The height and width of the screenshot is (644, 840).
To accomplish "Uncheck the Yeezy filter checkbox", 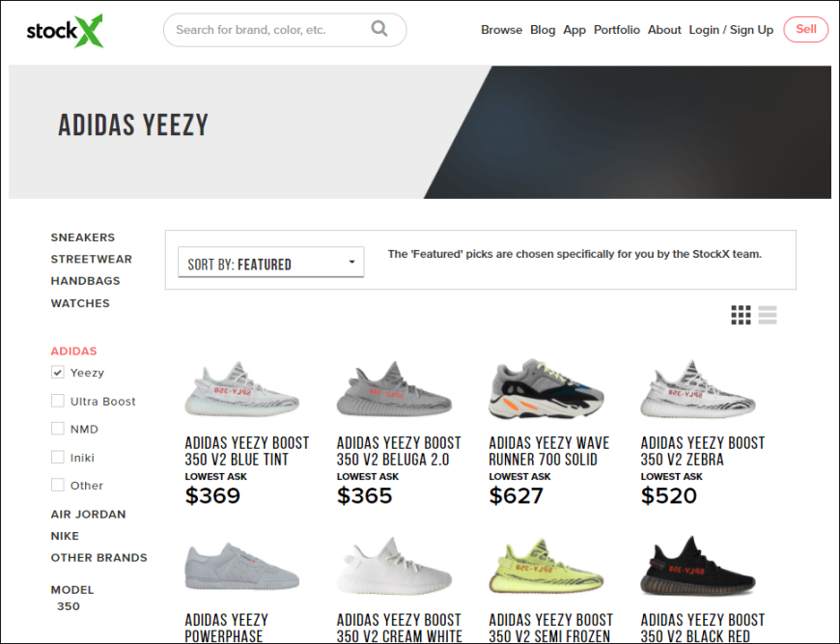I will 58,373.
